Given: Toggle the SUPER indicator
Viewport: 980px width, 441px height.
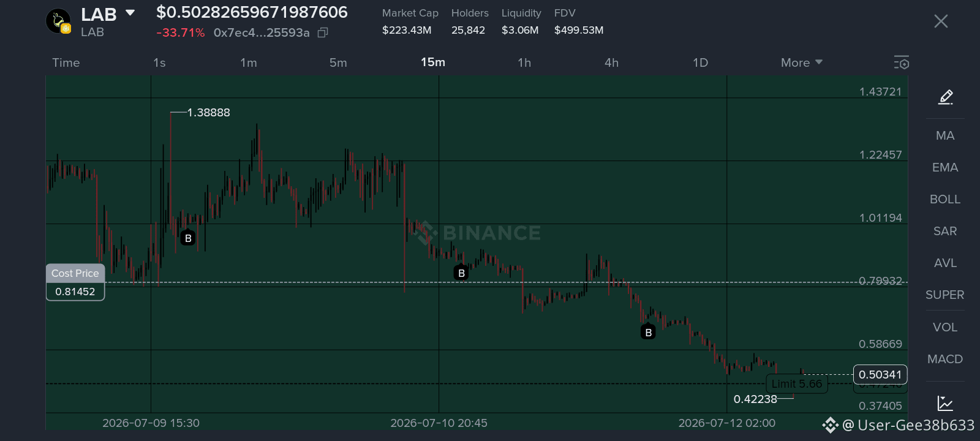Looking at the screenshot, I should click(x=945, y=295).
